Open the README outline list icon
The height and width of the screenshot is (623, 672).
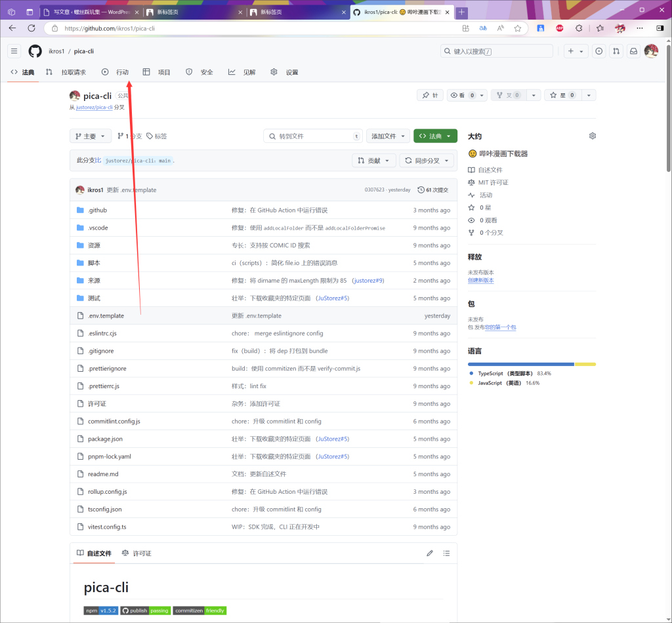point(446,553)
